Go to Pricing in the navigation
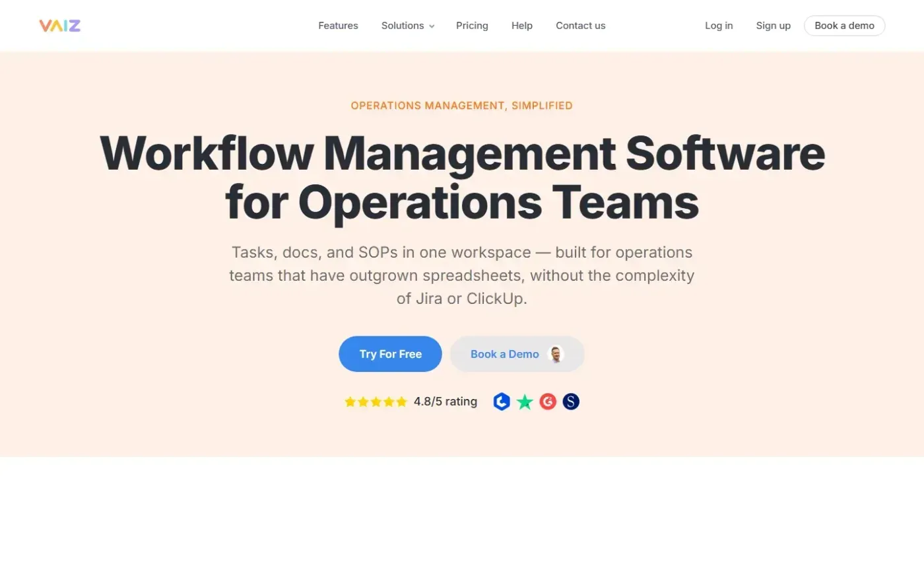The width and height of the screenshot is (924, 578). [472, 26]
